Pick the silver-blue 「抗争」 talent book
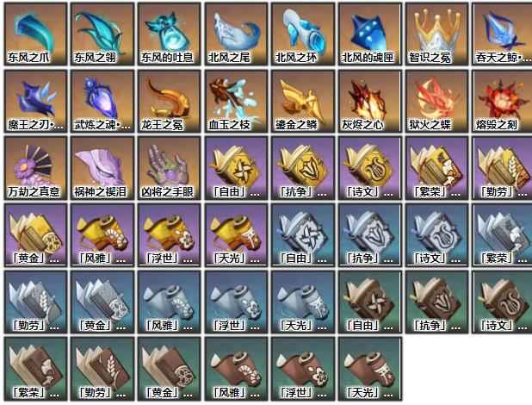 [x=370, y=234]
